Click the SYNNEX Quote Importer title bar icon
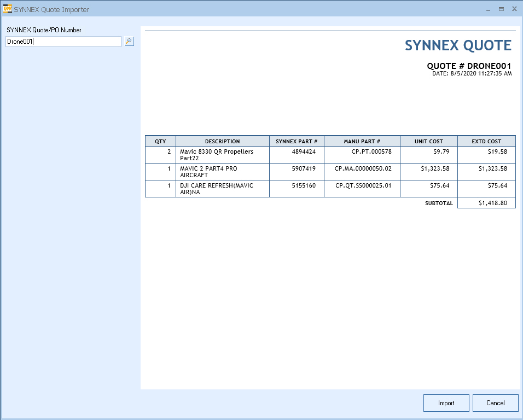 pos(8,9)
